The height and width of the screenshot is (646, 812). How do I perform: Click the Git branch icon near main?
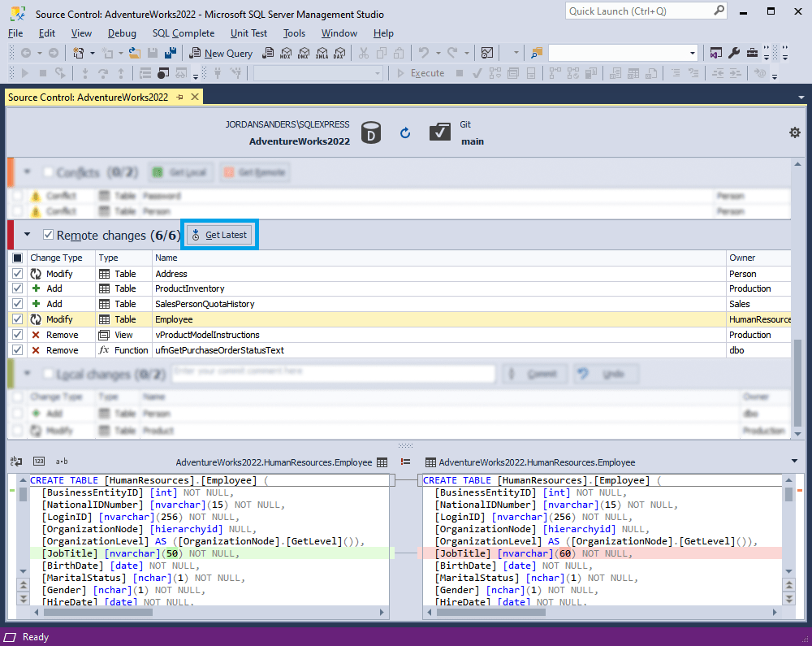[x=440, y=131]
